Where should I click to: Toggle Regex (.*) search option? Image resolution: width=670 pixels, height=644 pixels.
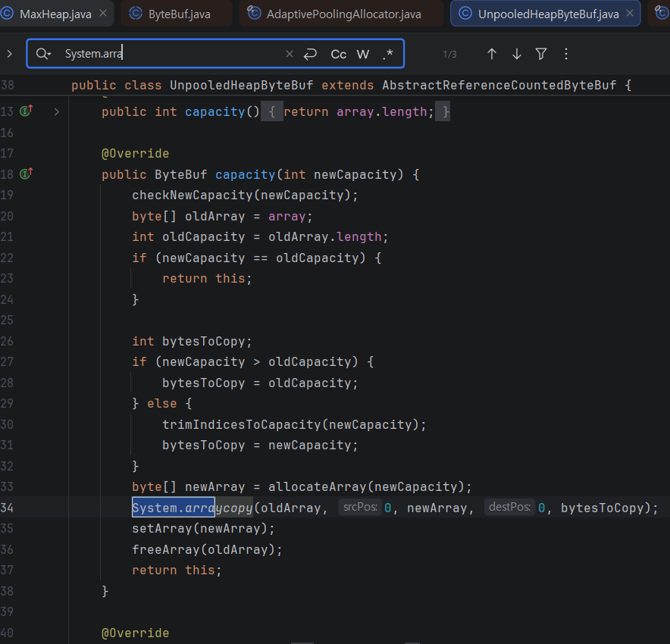tap(387, 54)
